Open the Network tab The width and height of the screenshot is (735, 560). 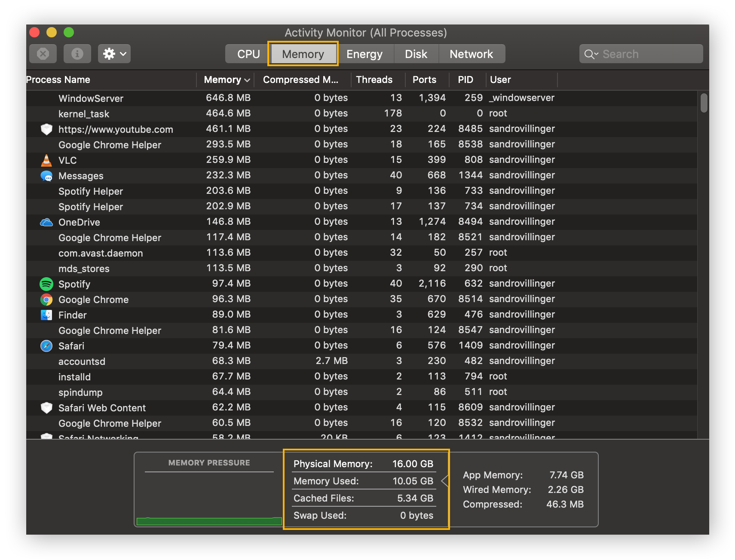pyautogui.click(x=472, y=53)
